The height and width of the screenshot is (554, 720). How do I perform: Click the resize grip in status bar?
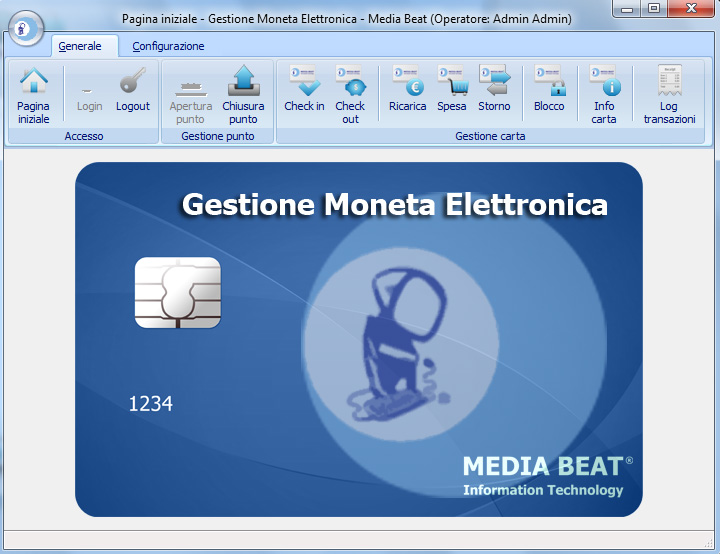[709, 544]
